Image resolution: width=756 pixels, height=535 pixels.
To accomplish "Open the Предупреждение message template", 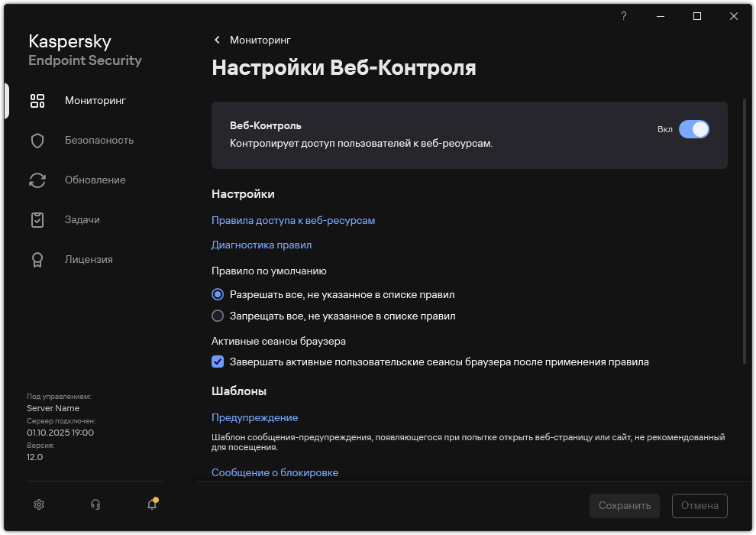I will coord(254,417).
